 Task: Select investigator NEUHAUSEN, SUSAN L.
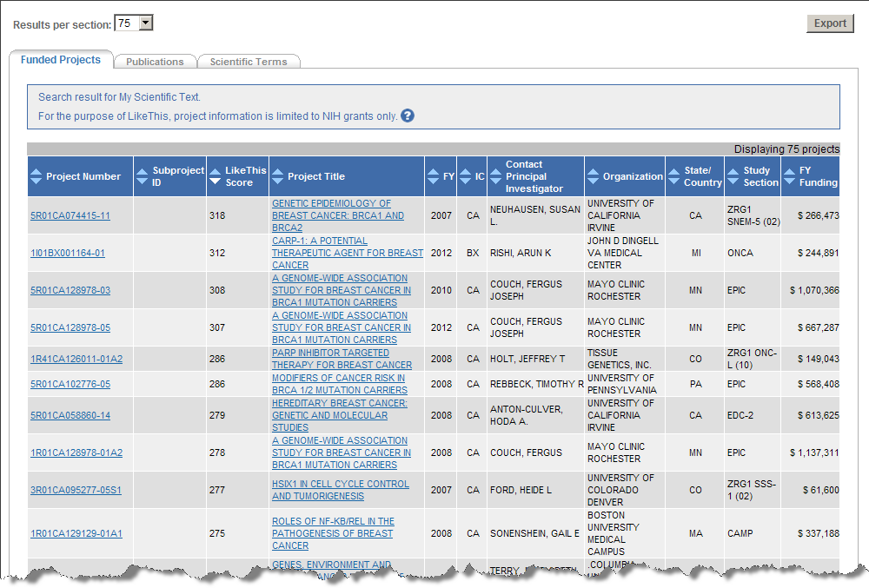(535, 215)
